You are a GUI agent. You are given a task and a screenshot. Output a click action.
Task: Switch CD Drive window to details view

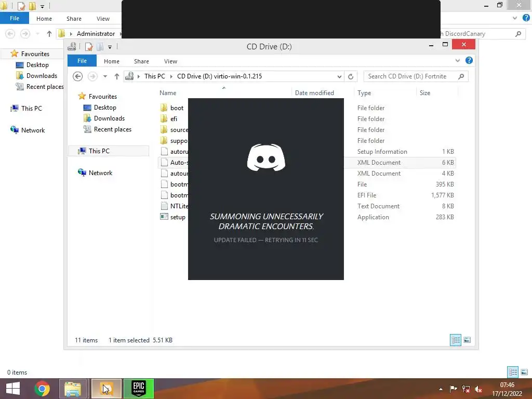coord(455,340)
